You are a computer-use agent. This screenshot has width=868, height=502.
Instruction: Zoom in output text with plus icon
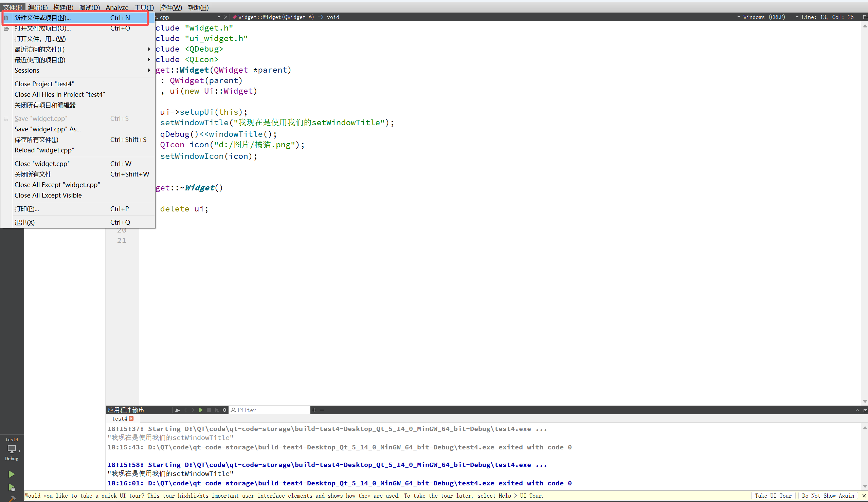314,410
